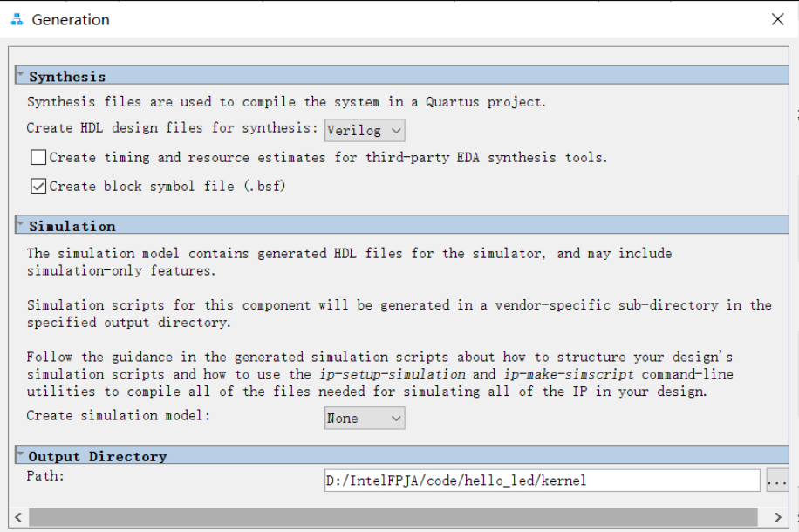Image resolution: width=799 pixels, height=532 pixels.
Task: Click the Path label
Action: [x=45, y=476]
